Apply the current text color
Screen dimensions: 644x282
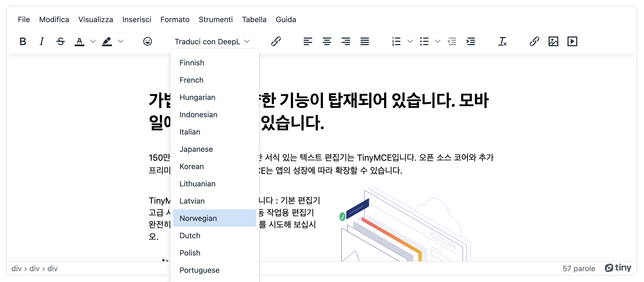coord(79,42)
